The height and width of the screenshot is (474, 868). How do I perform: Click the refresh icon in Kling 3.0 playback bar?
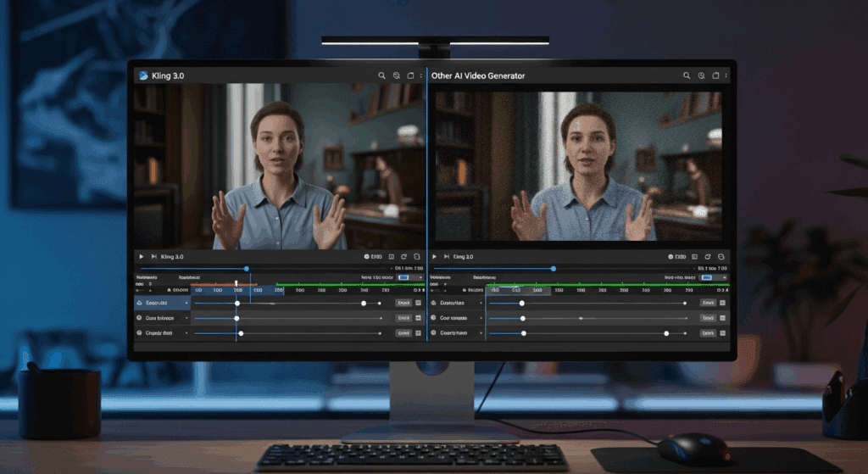[403, 257]
